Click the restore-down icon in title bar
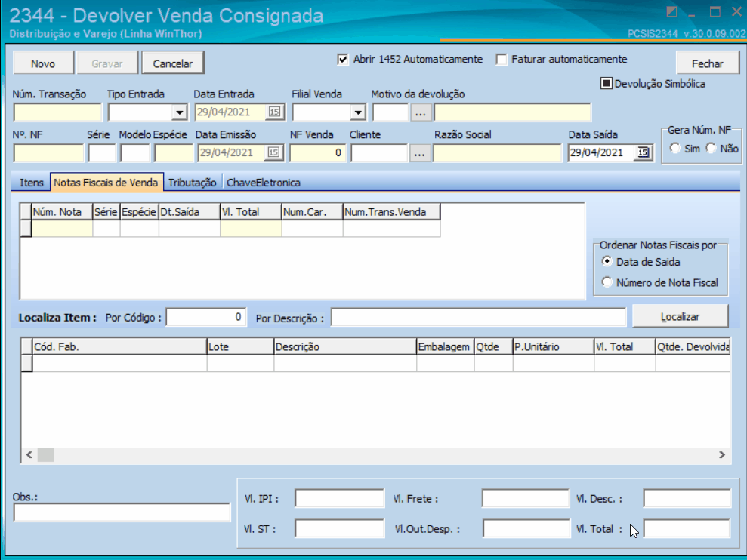This screenshot has height=560, width=747. coord(671,12)
